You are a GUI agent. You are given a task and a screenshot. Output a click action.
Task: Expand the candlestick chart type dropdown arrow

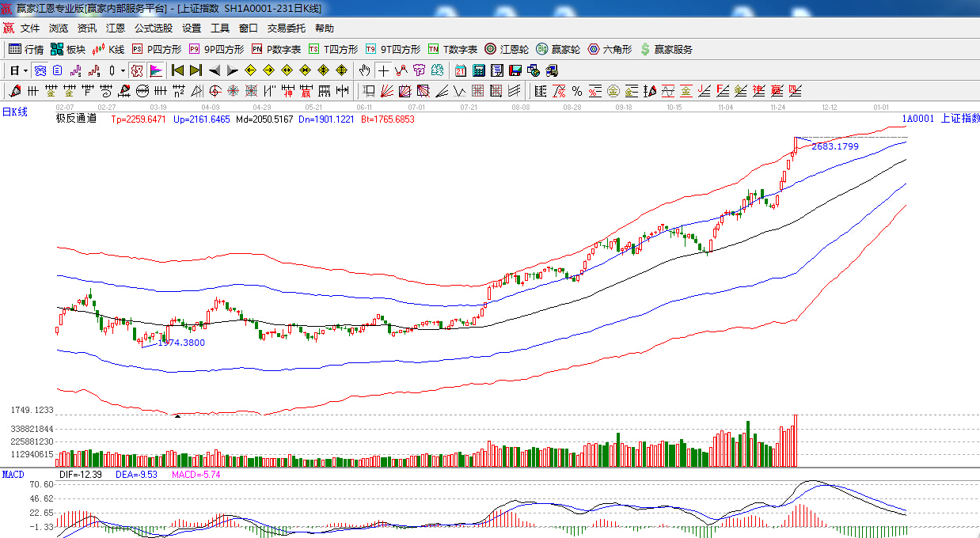click(123, 70)
